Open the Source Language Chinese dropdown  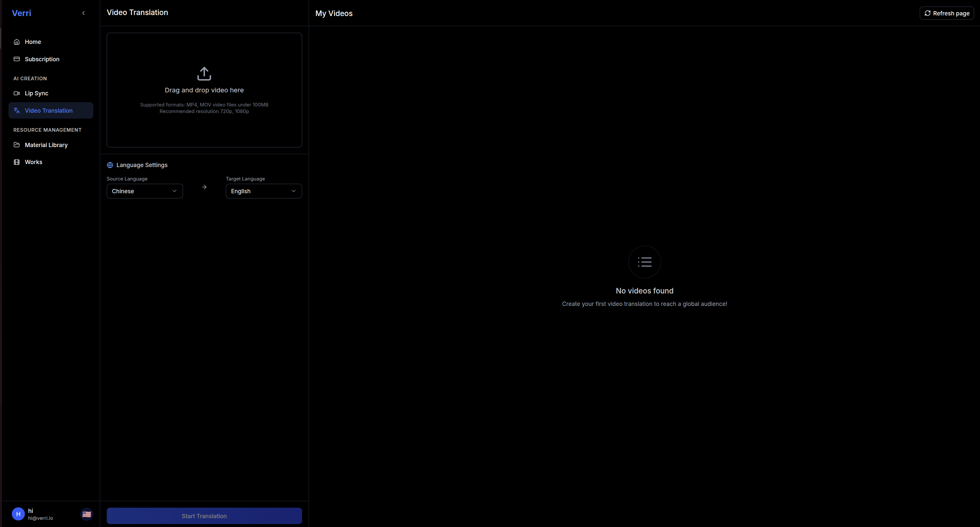tap(145, 191)
